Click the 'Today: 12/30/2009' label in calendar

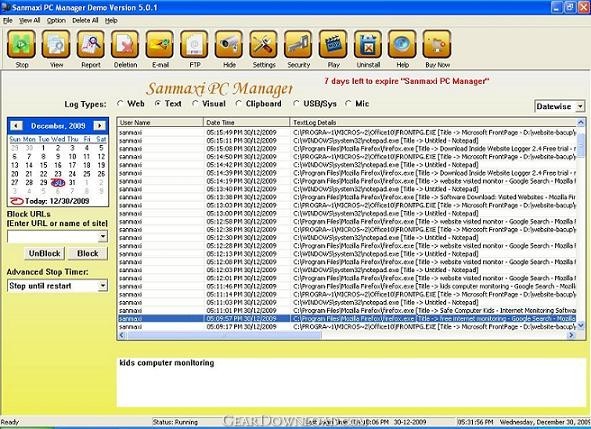pos(57,201)
